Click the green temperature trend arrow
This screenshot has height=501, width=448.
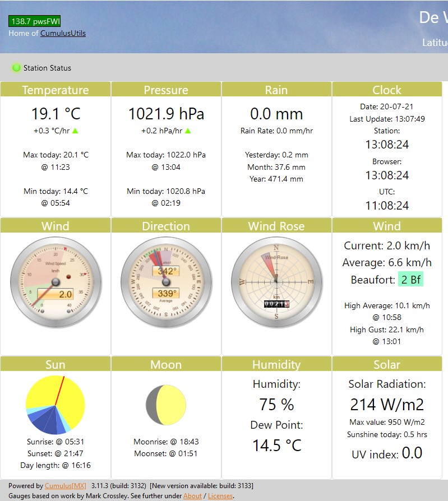(75, 131)
